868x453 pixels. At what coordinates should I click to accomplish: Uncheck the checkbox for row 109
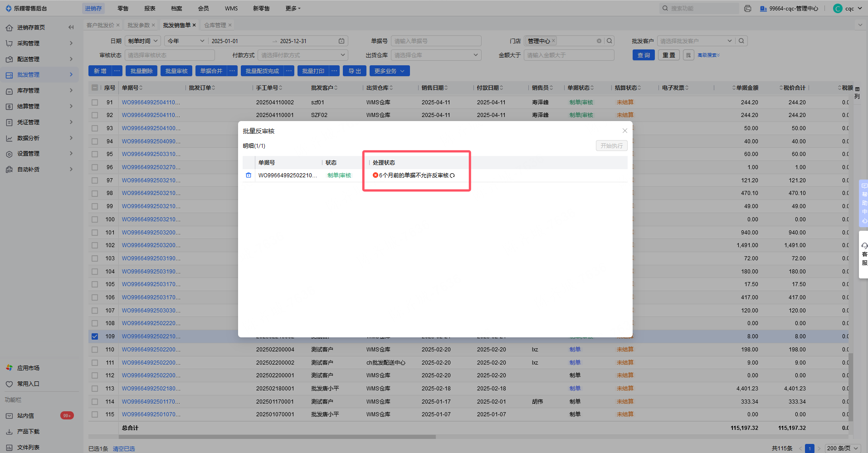point(95,336)
